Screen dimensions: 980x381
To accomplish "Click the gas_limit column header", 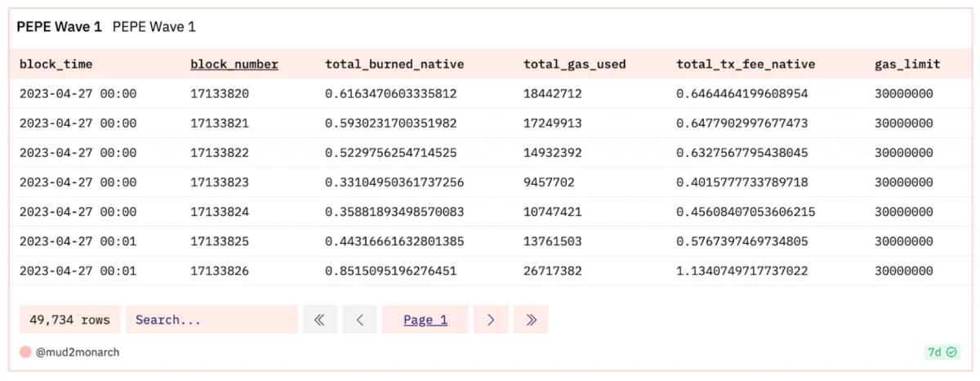I will click(x=907, y=64).
